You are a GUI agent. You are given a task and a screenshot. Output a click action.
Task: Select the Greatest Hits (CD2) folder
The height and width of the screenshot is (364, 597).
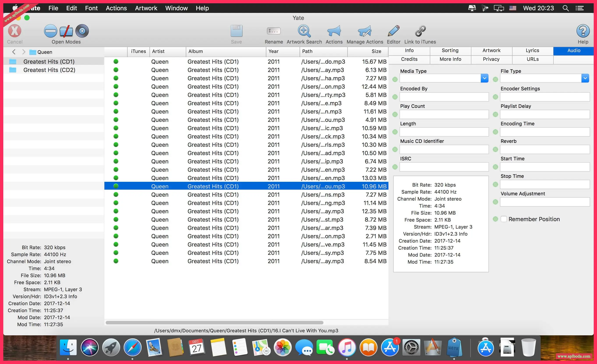tap(54, 70)
